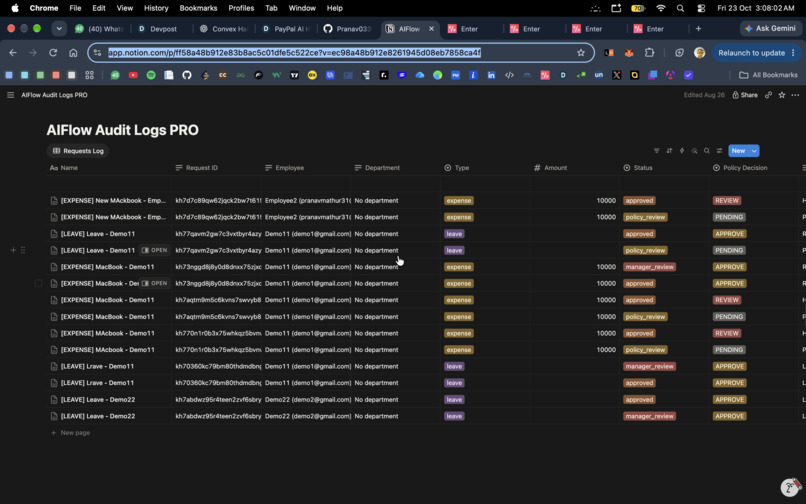Click Relaunch to update

click(751, 52)
